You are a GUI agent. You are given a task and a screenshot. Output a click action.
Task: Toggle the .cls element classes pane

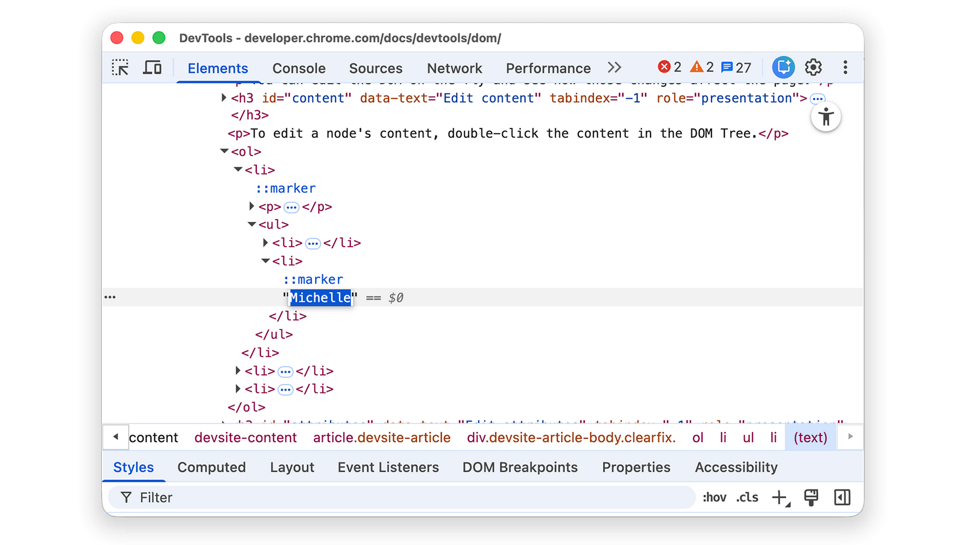coord(747,497)
